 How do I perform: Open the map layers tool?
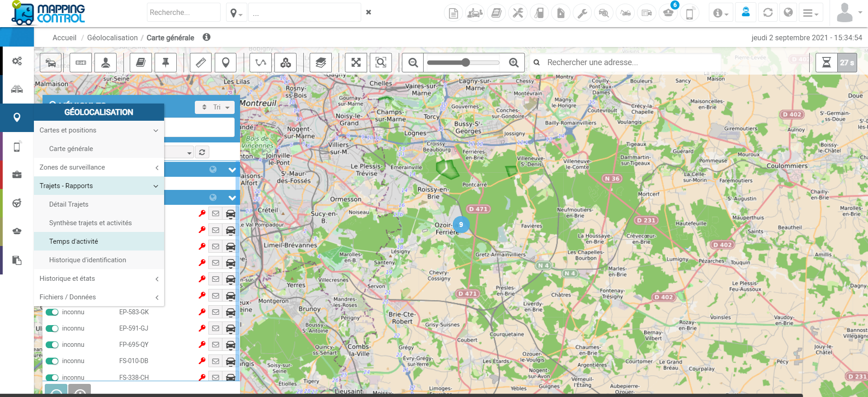point(321,62)
